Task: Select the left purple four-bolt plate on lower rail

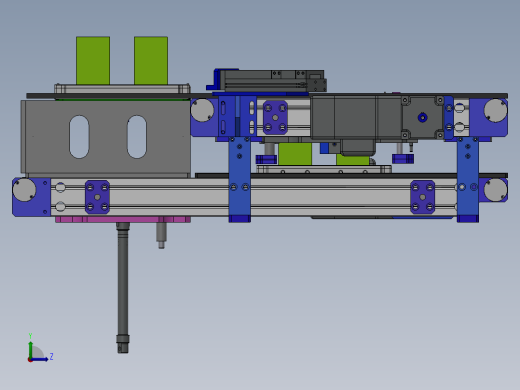Action: click(x=97, y=197)
